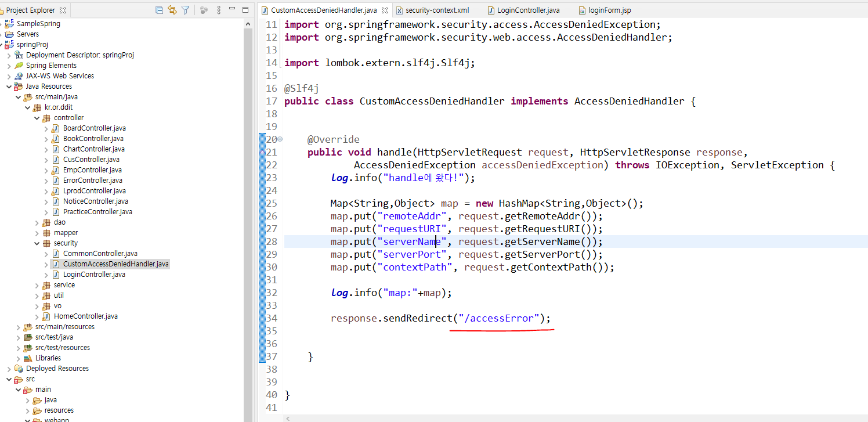Expand JAX-WS Web Services node
This screenshot has height=422, width=868.
click(9, 76)
